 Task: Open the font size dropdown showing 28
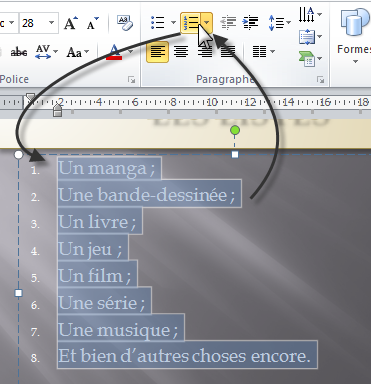[51, 23]
